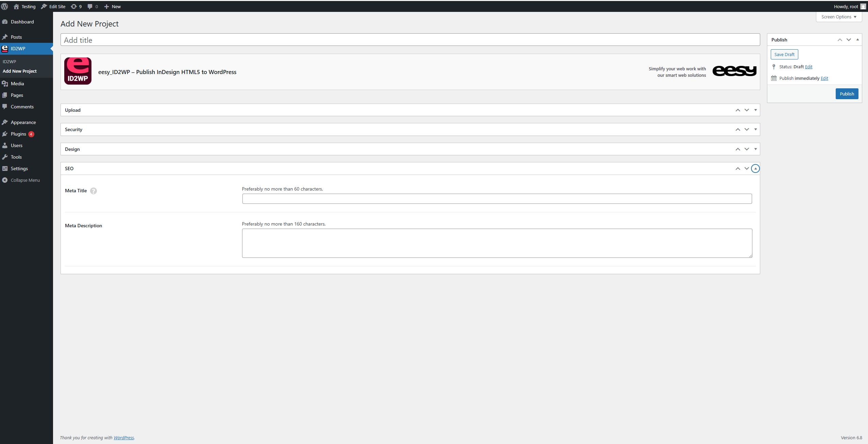Viewport: 868px width, 444px height.
Task: Click the Version 6.8 footer text
Action: [x=851, y=438]
